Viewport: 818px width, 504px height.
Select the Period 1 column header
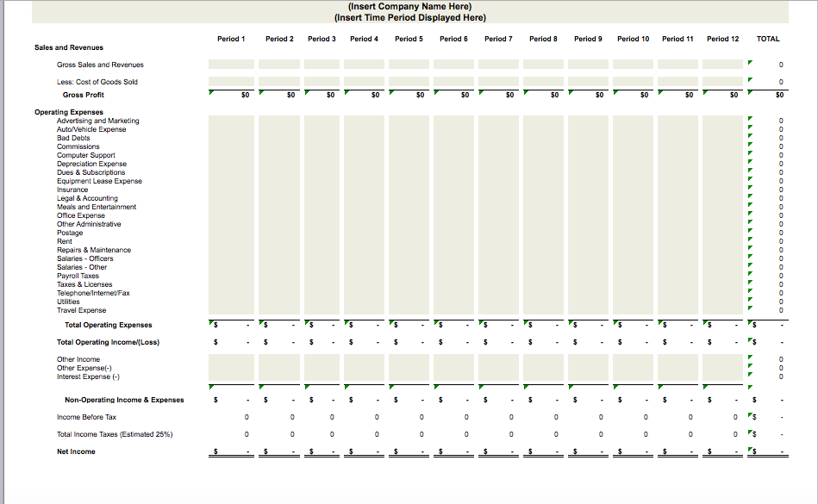coord(231,38)
